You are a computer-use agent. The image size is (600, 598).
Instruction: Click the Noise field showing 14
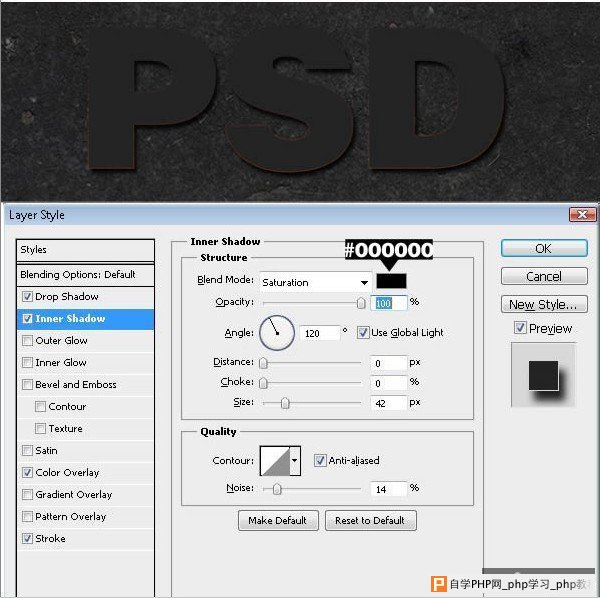click(x=388, y=489)
